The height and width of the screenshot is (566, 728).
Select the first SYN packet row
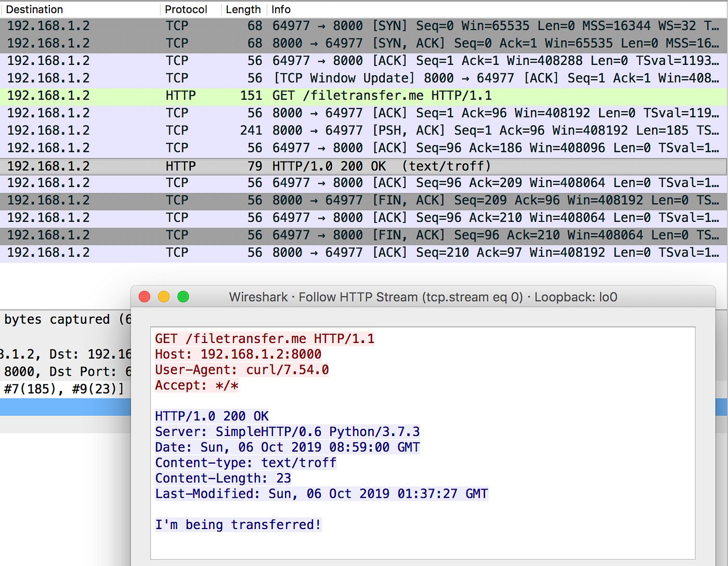pyautogui.click(x=364, y=26)
